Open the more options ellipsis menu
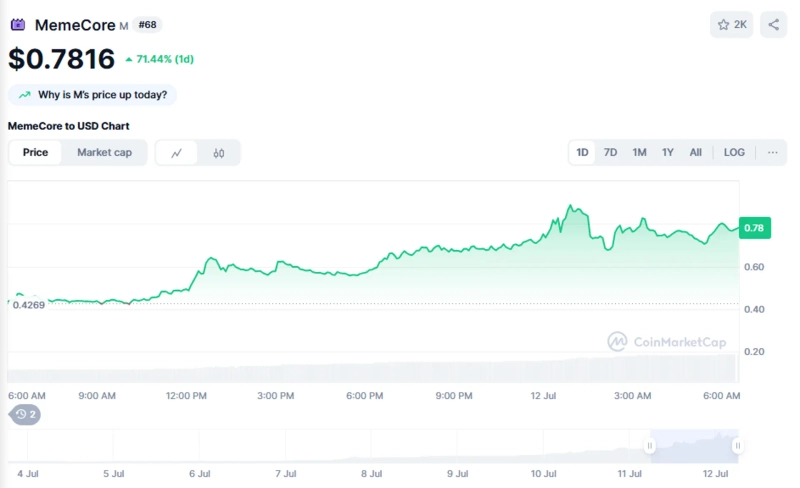Screen dimensions: 800x488 [773, 153]
